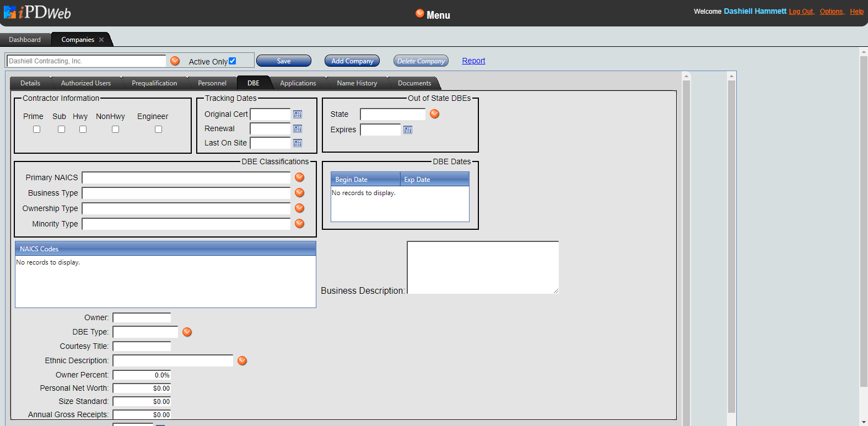Click the page vertical scrollbar

(864, 220)
